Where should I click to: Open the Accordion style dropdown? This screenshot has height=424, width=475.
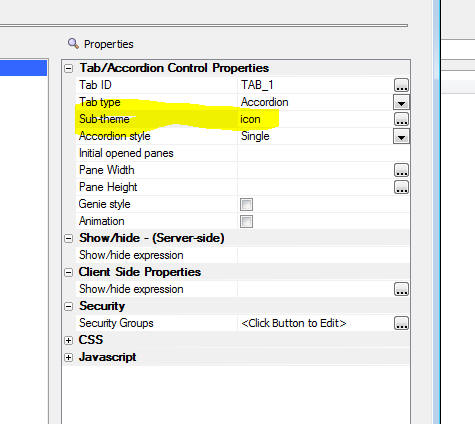coord(401,136)
